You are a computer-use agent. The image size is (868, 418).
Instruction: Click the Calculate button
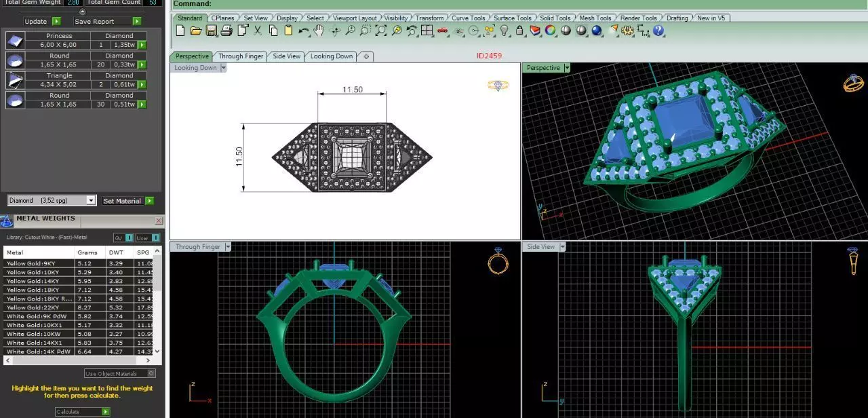point(82,412)
